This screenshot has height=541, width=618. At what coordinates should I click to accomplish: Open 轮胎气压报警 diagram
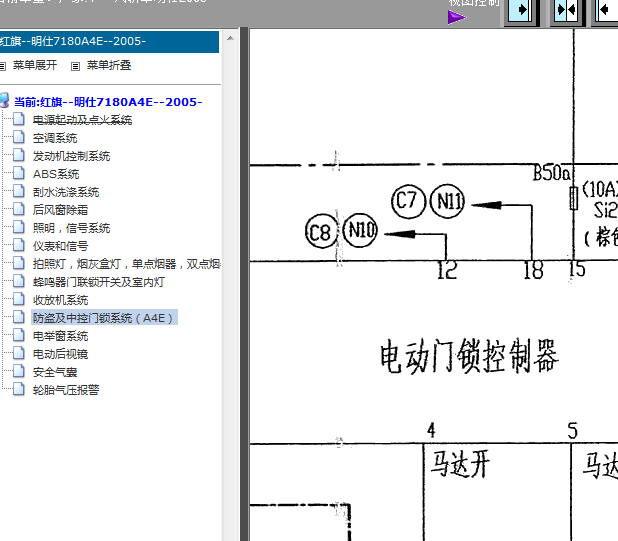(66, 390)
